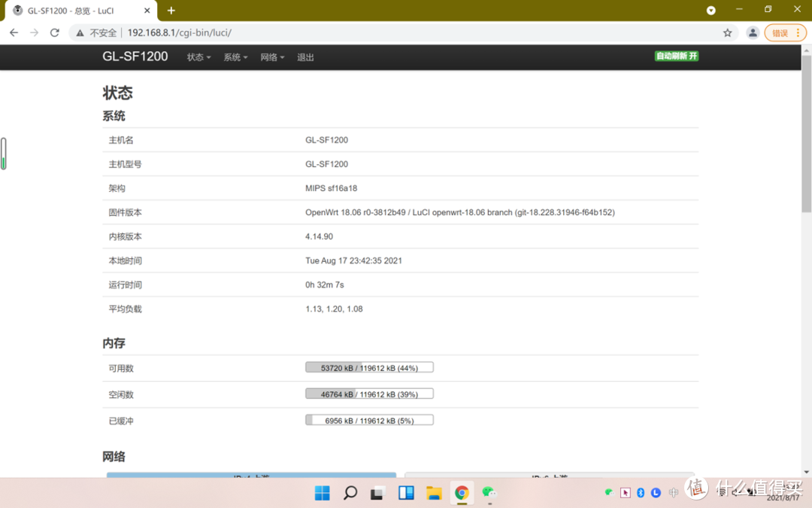This screenshot has height=508, width=812.
Task: Launch WeChat from the taskbar
Action: coord(489,492)
